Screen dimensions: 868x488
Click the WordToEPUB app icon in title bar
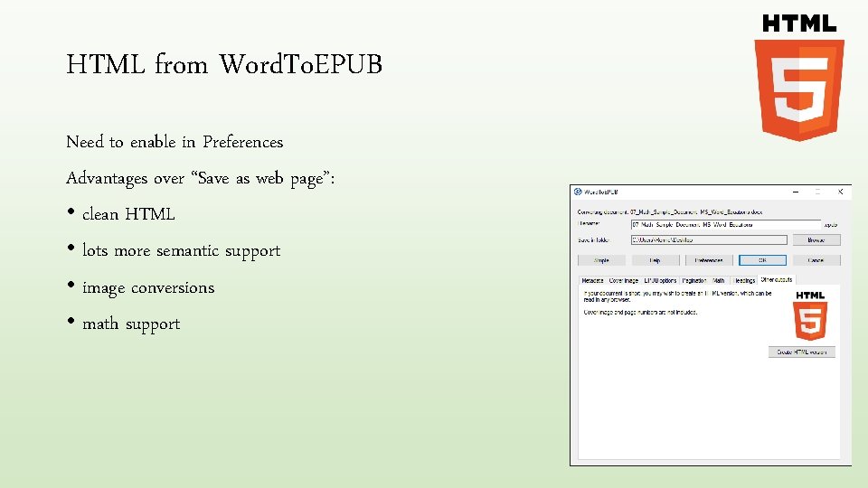[x=578, y=192]
